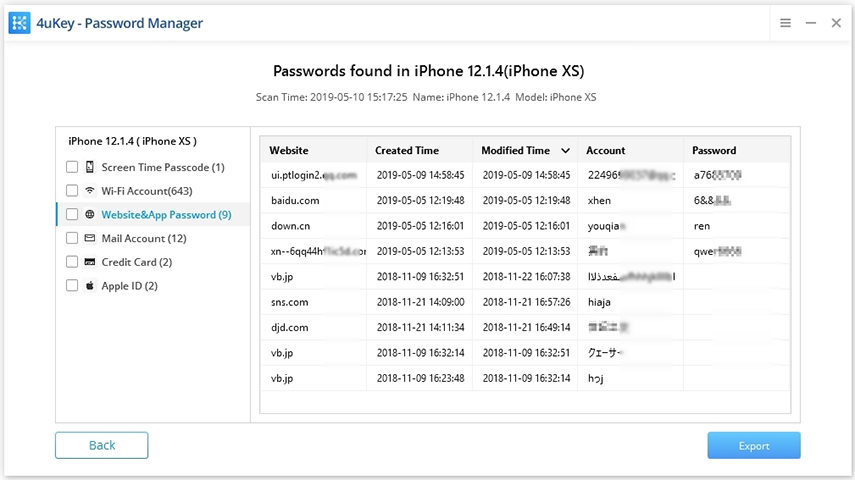Click the Website&App Password globe icon
Image resolution: width=855 pixels, height=480 pixels.
(89, 214)
